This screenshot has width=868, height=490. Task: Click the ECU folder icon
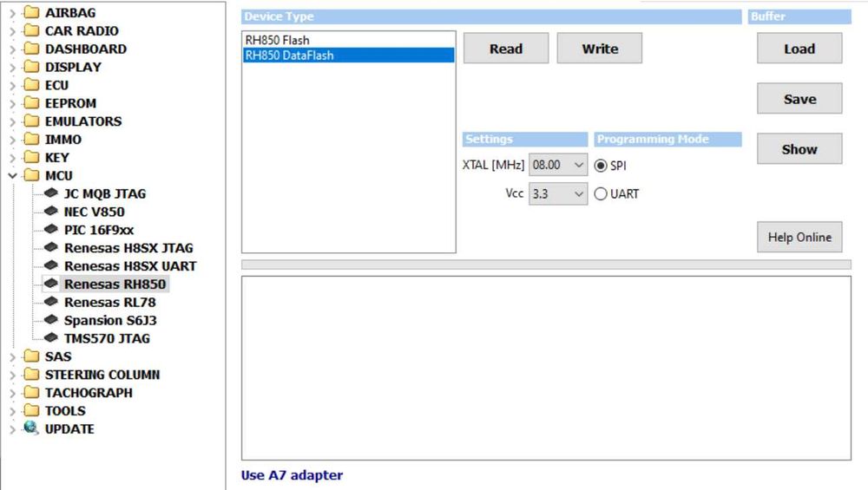pos(31,85)
